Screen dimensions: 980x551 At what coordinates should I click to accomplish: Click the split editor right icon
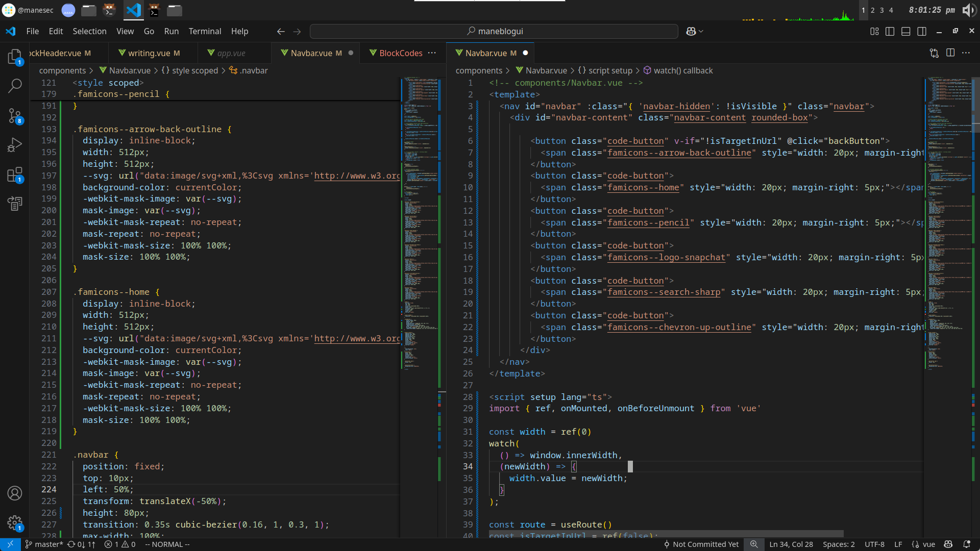tap(950, 53)
